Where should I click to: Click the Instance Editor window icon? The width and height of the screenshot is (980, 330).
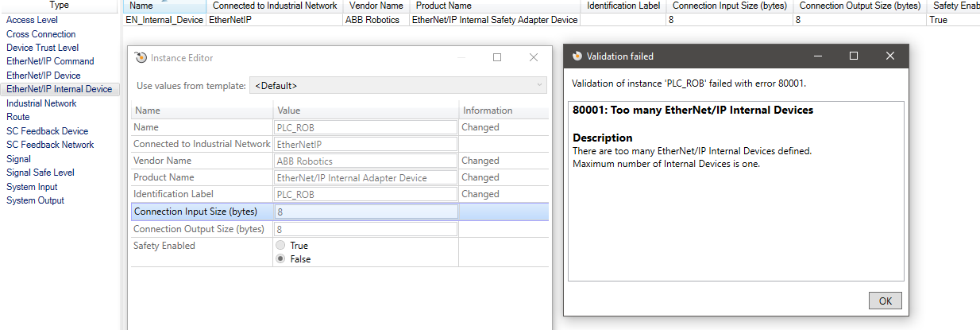141,57
